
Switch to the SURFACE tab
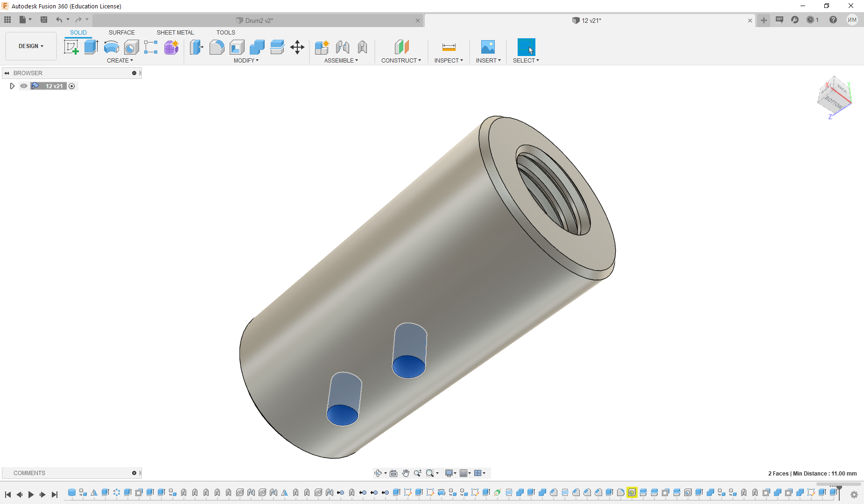tap(122, 33)
